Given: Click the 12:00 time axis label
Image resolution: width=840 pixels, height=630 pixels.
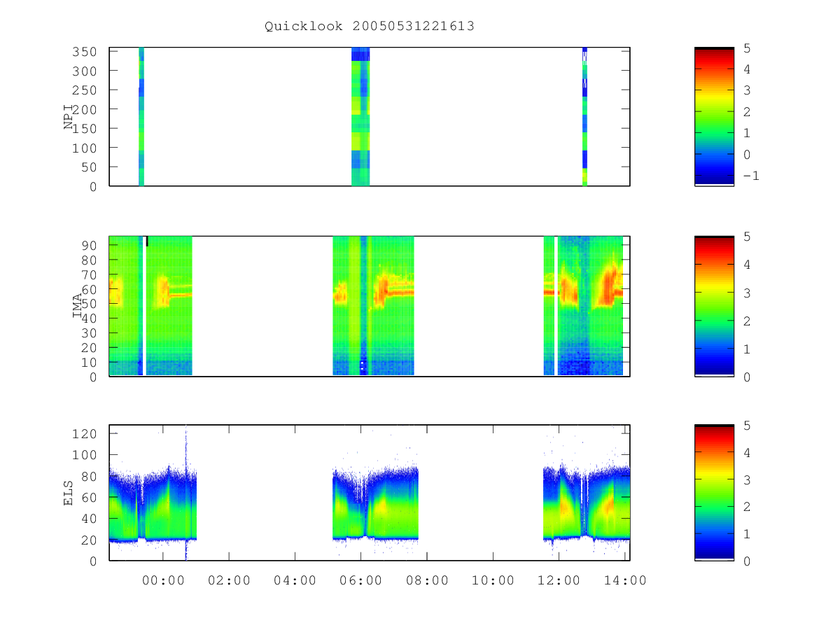Looking at the screenshot, I should tap(559, 580).
